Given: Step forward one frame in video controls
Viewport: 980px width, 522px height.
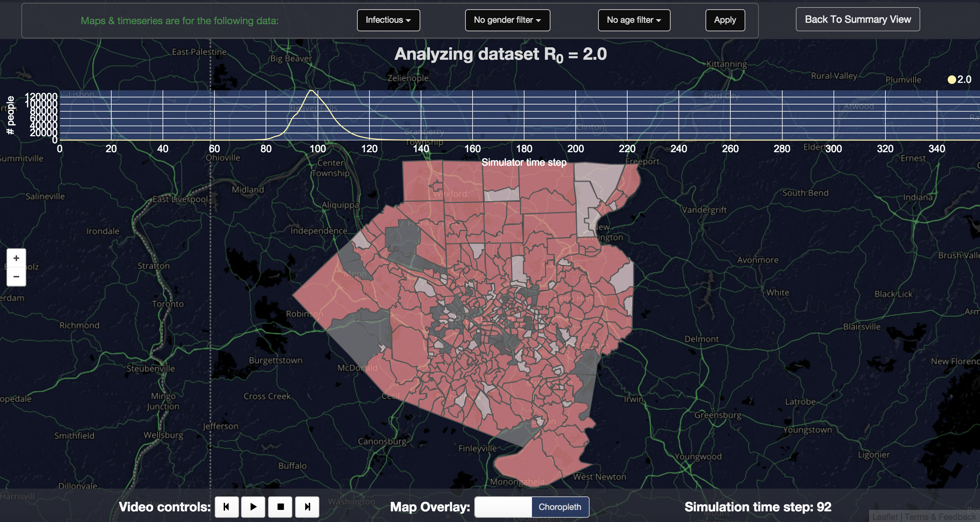Looking at the screenshot, I should (307, 507).
